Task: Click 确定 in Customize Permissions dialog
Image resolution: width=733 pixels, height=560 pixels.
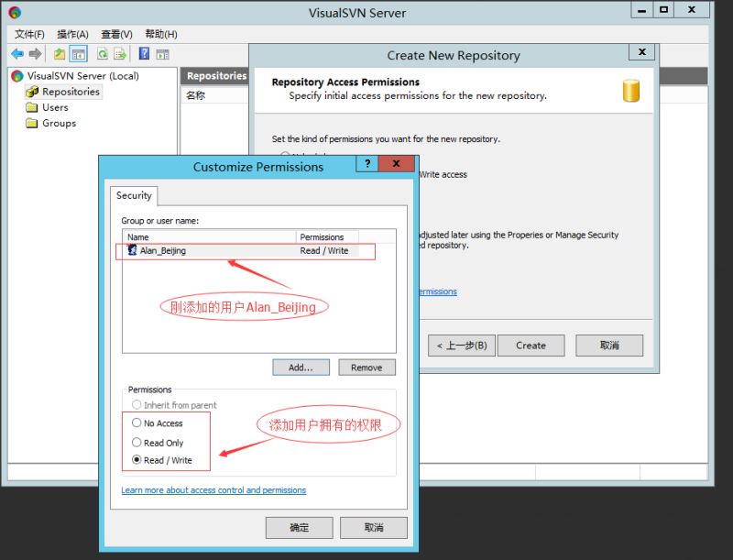Action: pyautogui.click(x=300, y=528)
